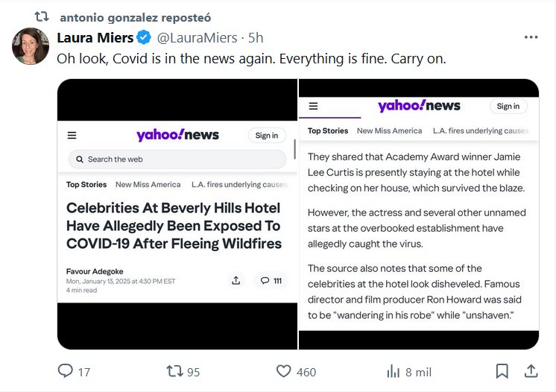Bookmark this tweet
The height and width of the screenshot is (392, 556).
pyautogui.click(x=502, y=370)
